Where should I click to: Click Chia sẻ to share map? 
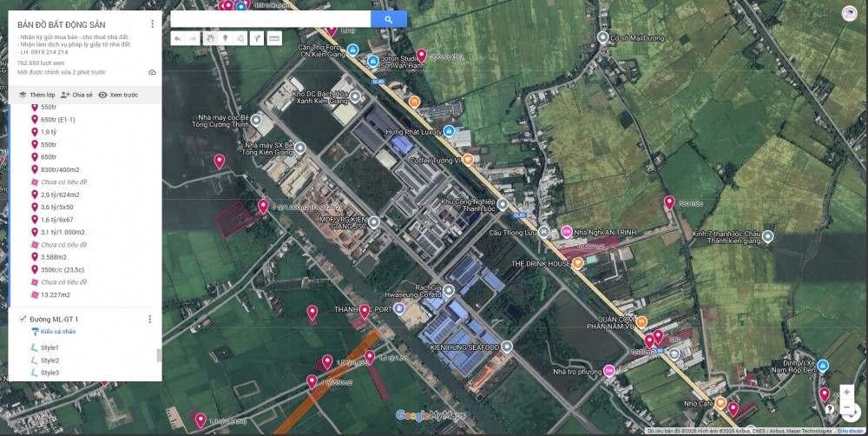coord(76,95)
